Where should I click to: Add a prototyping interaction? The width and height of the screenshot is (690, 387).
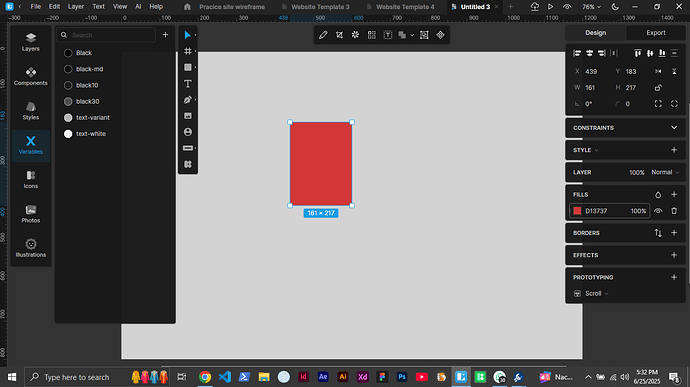[x=674, y=277]
